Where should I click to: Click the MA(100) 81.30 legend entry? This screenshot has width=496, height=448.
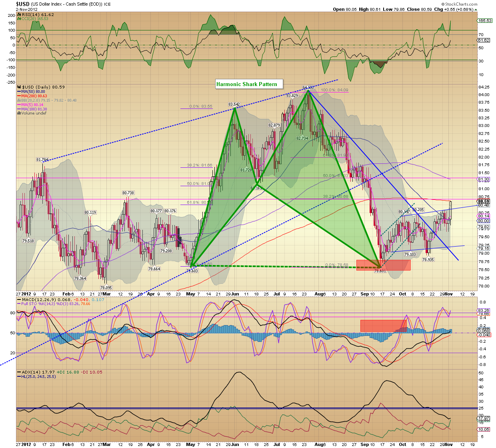[x=32, y=109]
